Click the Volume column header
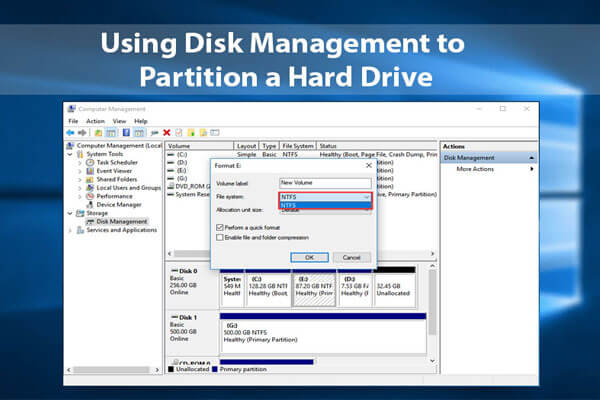This screenshot has width=600, height=400. tap(199, 146)
